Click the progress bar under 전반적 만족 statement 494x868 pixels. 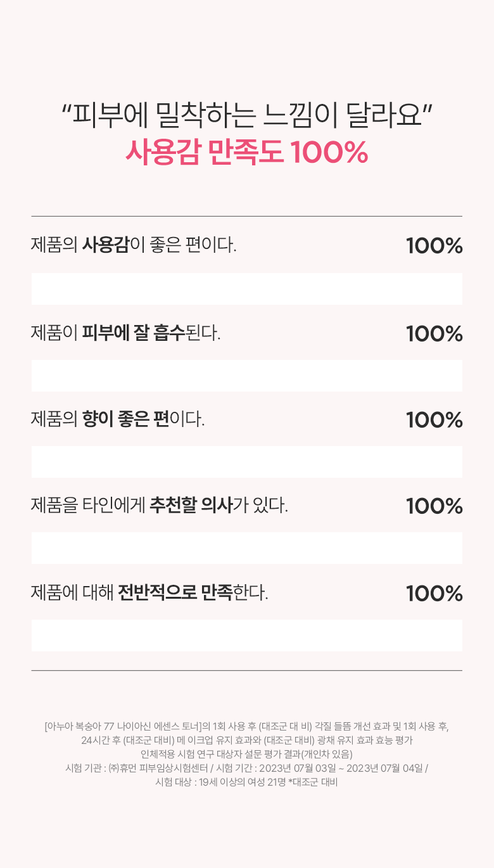(247, 635)
